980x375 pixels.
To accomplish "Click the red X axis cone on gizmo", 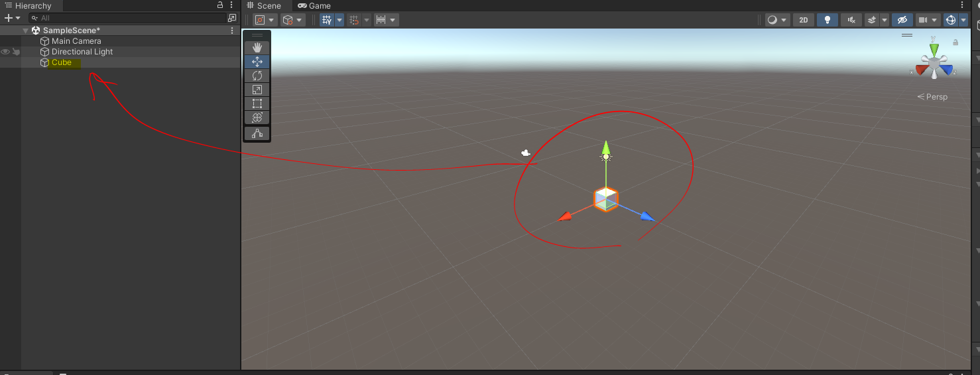I will 922,70.
